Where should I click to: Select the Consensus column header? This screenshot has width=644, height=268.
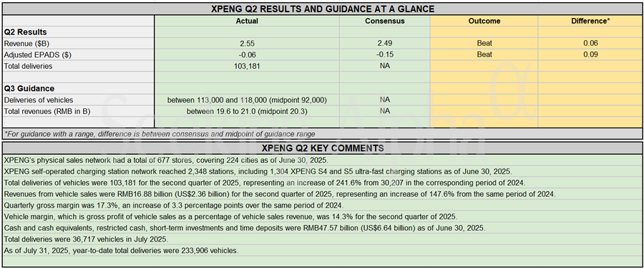click(385, 21)
